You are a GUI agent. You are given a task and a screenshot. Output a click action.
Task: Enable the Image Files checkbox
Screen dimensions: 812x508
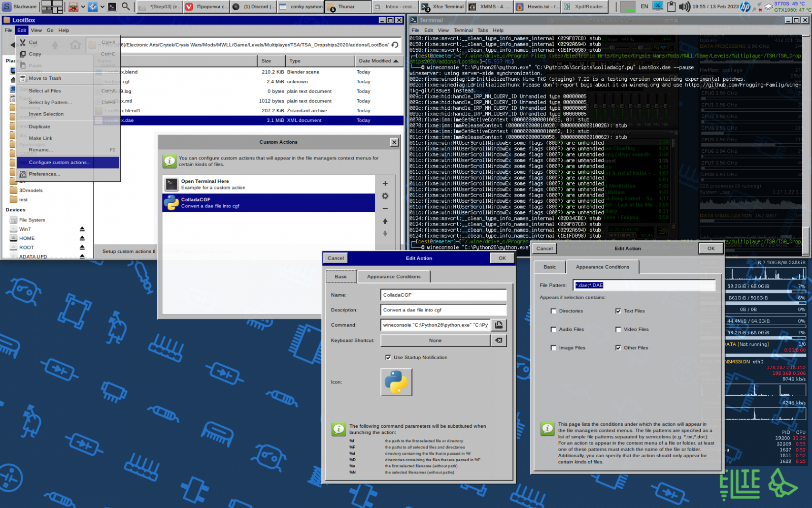[553, 348]
